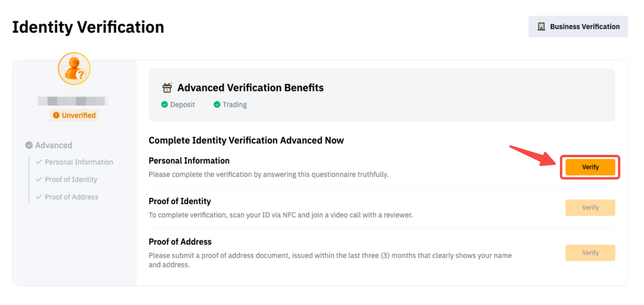644x305 pixels.
Task: Open the Advanced level in the sidebar
Action: pos(53,145)
